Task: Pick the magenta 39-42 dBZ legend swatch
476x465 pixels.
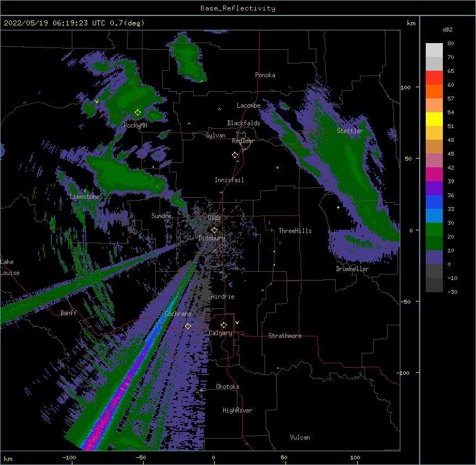Action: [x=434, y=174]
